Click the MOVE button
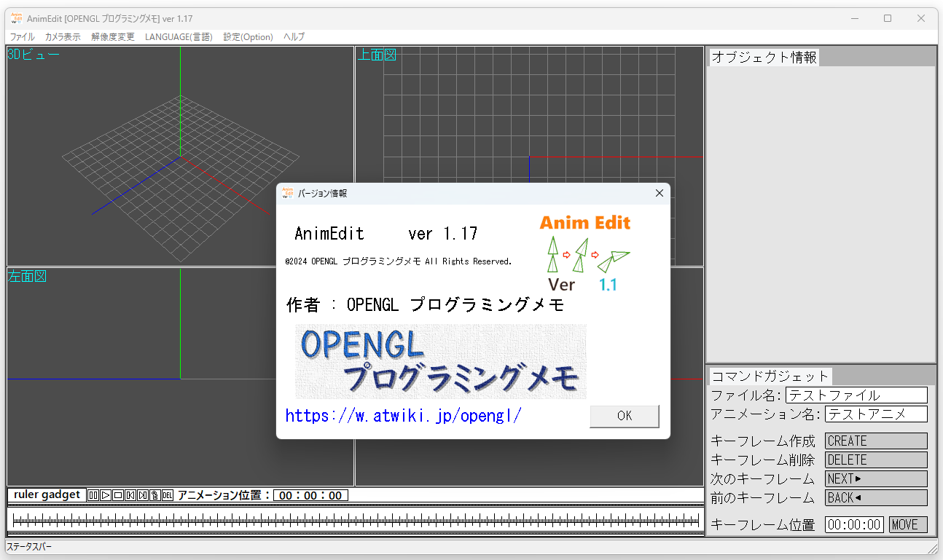This screenshot has width=943, height=560. click(908, 524)
